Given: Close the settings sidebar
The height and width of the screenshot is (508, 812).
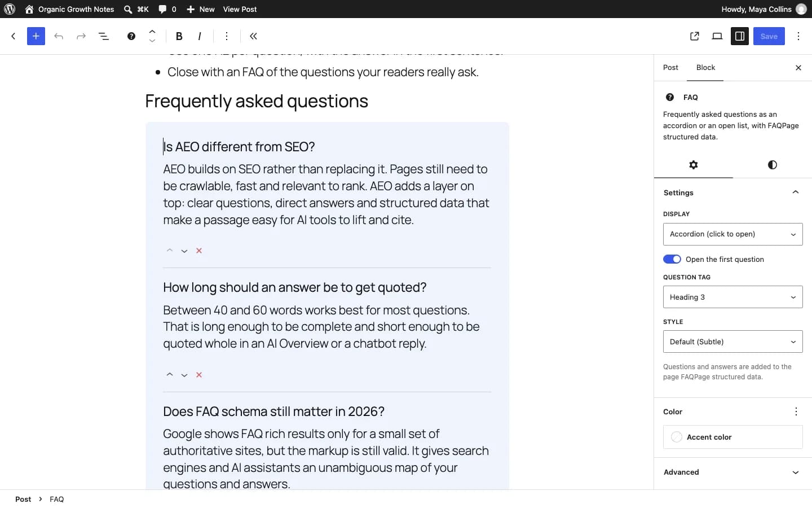Looking at the screenshot, I should point(798,68).
